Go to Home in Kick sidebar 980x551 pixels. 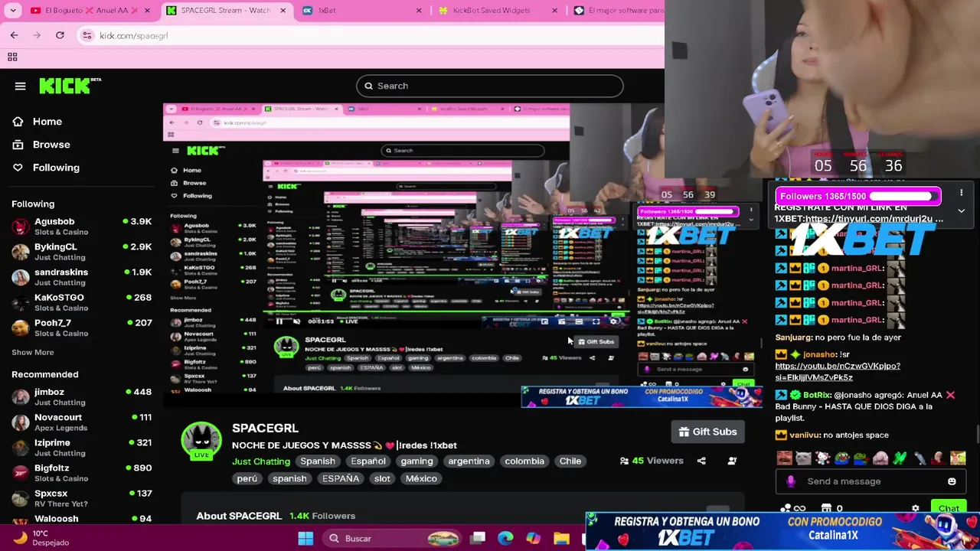[x=37, y=122]
